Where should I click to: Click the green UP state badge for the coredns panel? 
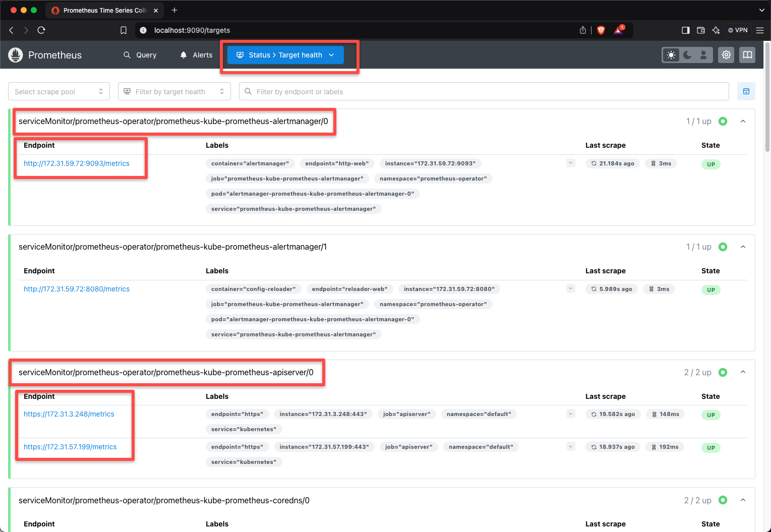click(723, 500)
